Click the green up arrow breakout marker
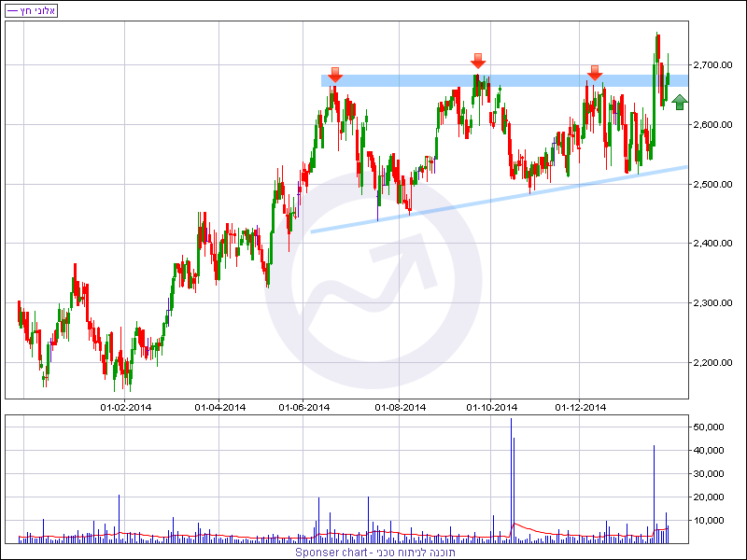 [680, 102]
